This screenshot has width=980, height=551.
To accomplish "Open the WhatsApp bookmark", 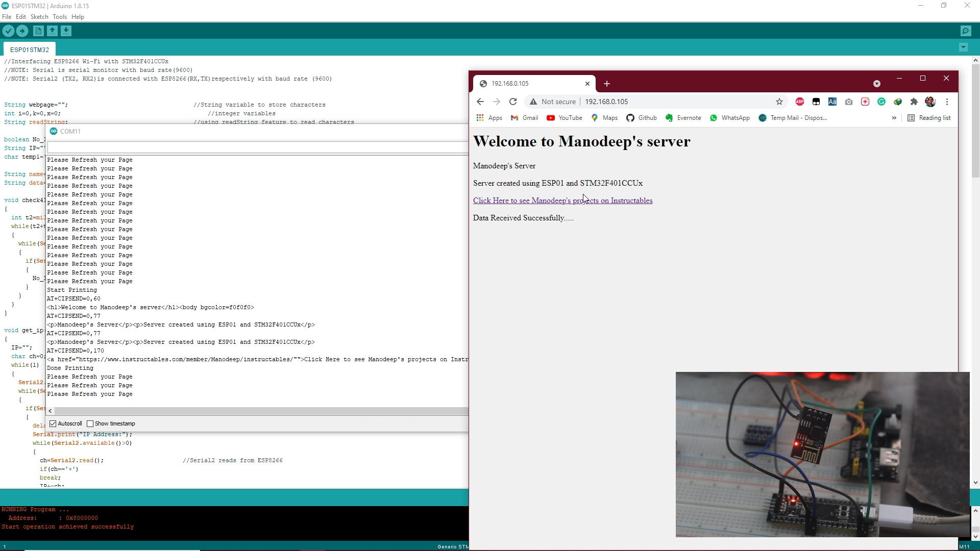I will pos(730,118).
